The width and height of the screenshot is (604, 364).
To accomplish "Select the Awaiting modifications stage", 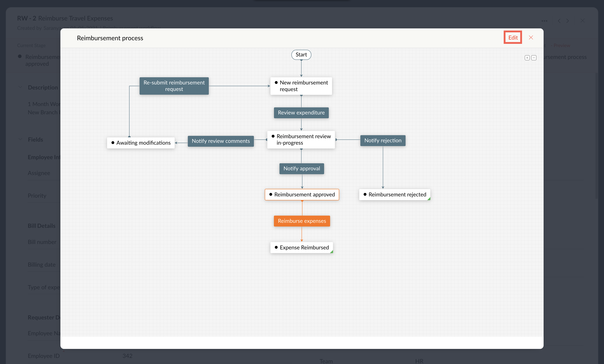I will (141, 143).
